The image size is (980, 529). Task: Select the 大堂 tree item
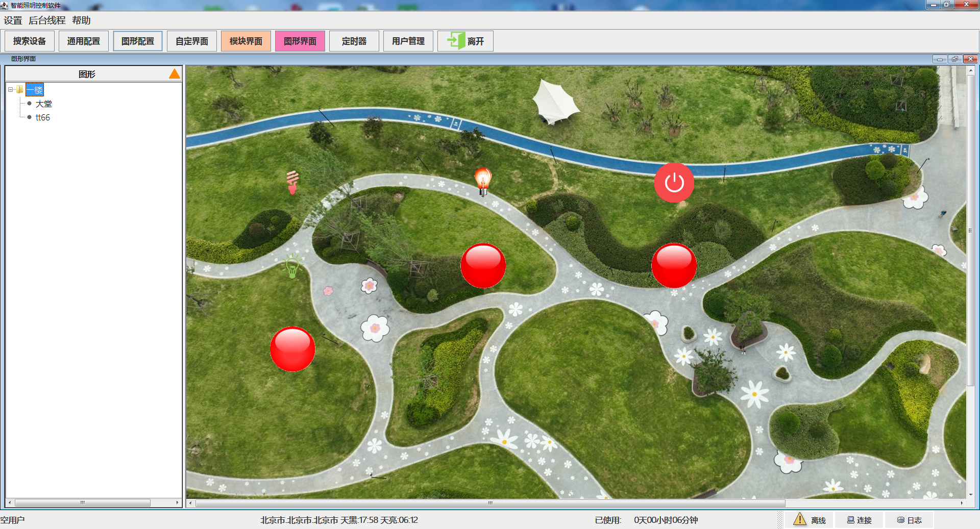pyautogui.click(x=43, y=104)
